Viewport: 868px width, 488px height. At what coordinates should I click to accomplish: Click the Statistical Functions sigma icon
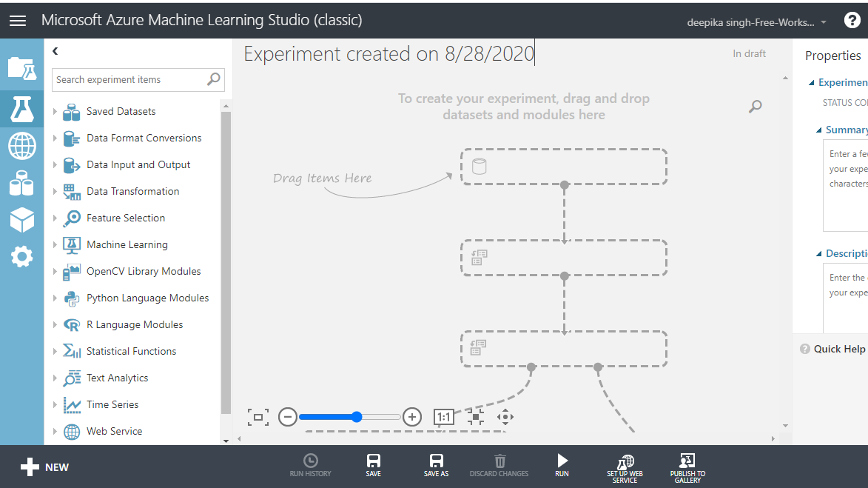(x=72, y=351)
